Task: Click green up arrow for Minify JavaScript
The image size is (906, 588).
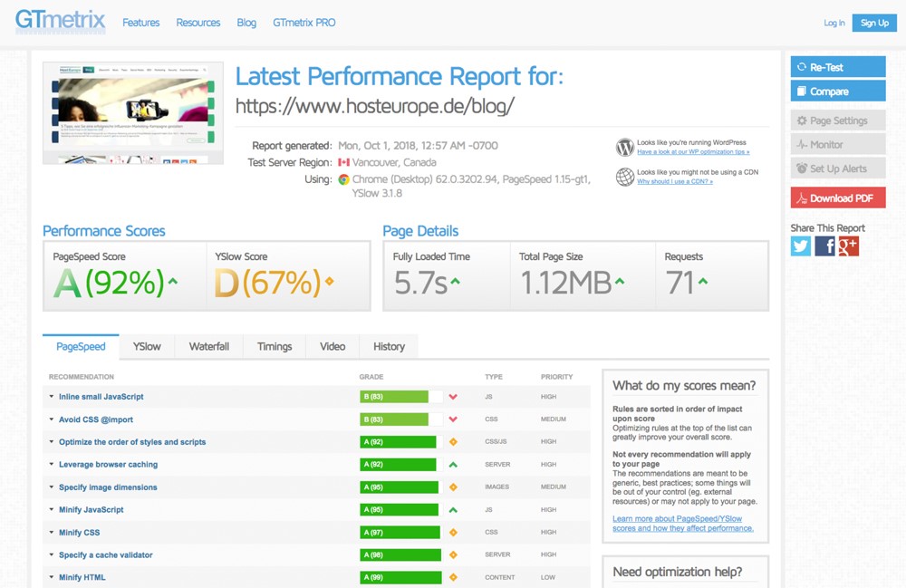Action: (x=453, y=509)
